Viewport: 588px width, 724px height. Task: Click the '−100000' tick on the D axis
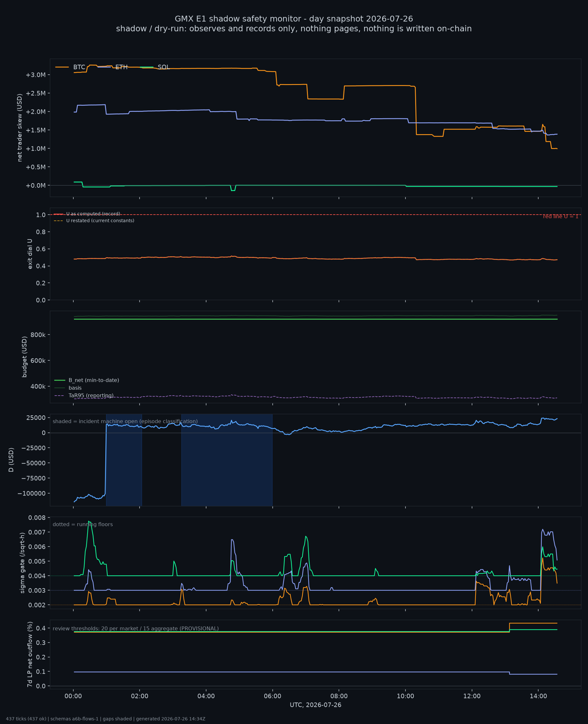pyautogui.click(x=31, y=493)
